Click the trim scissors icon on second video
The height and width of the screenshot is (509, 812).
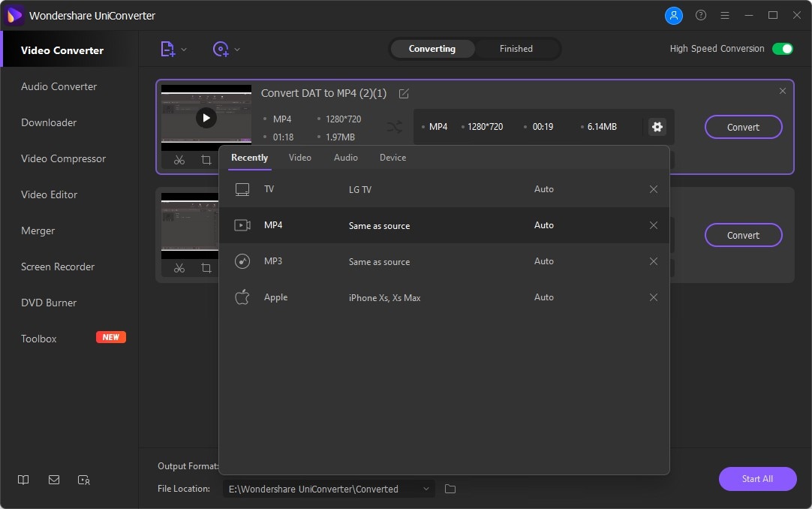tap(179, 268)
